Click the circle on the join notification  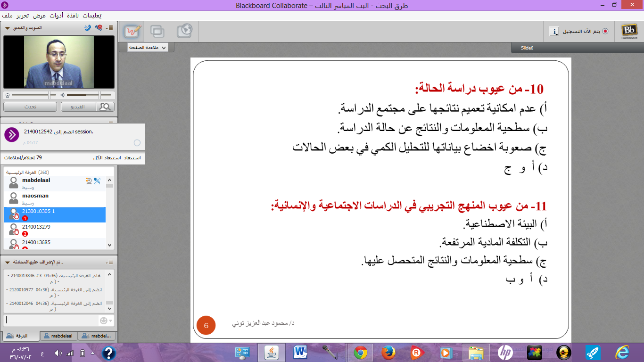click(137, 143)
